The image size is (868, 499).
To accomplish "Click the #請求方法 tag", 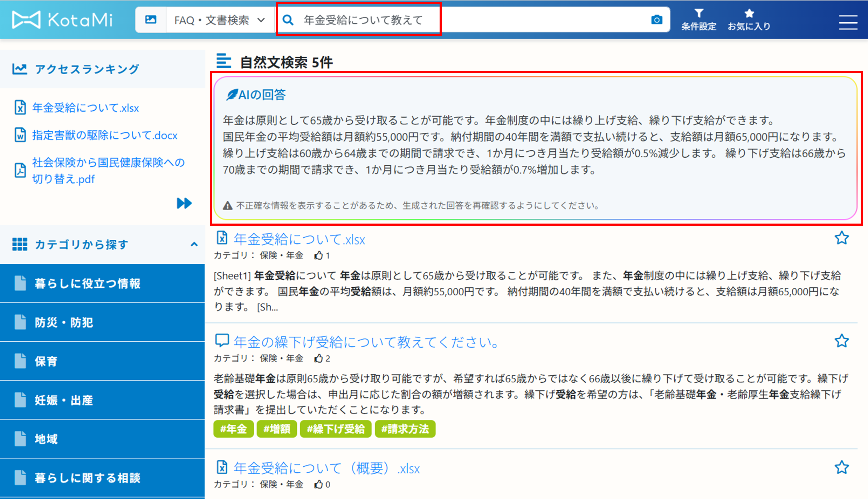I will pos(405,429).
